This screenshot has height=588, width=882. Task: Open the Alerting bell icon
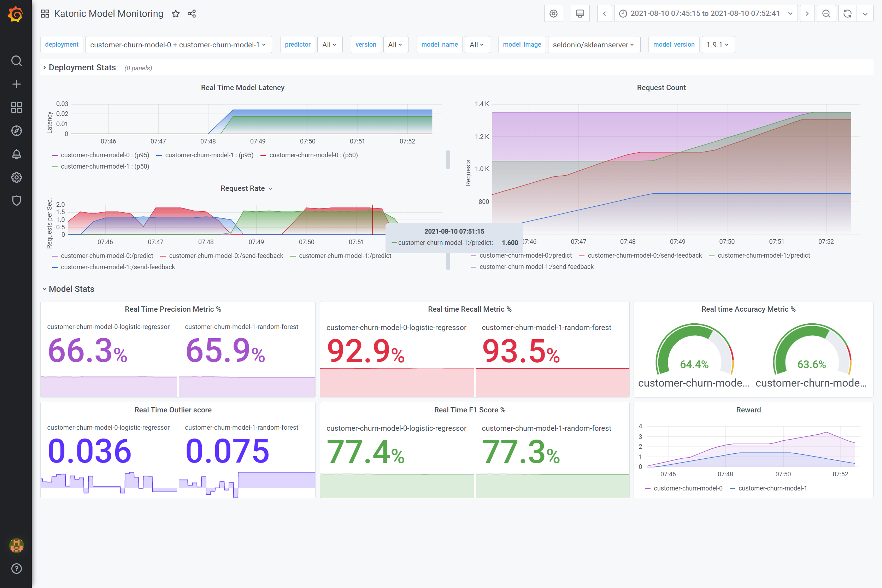point(16,154)
